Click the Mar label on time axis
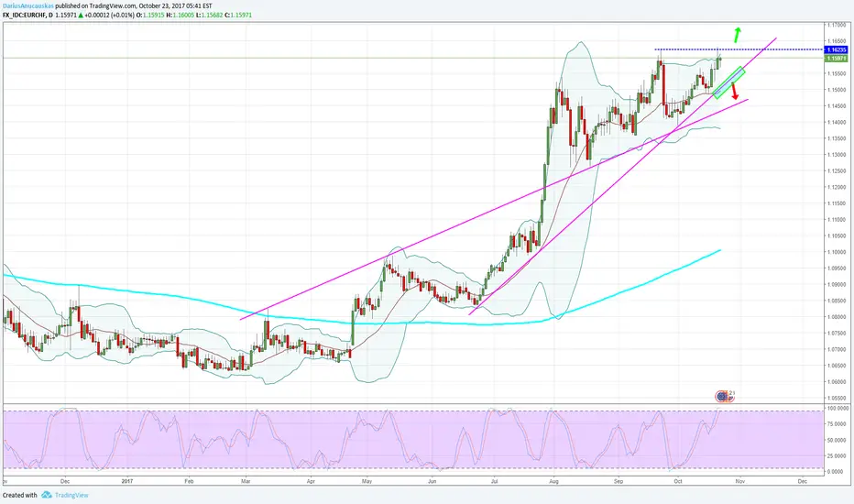This screenshot has width=854, height=504. (x=246, y=481)
